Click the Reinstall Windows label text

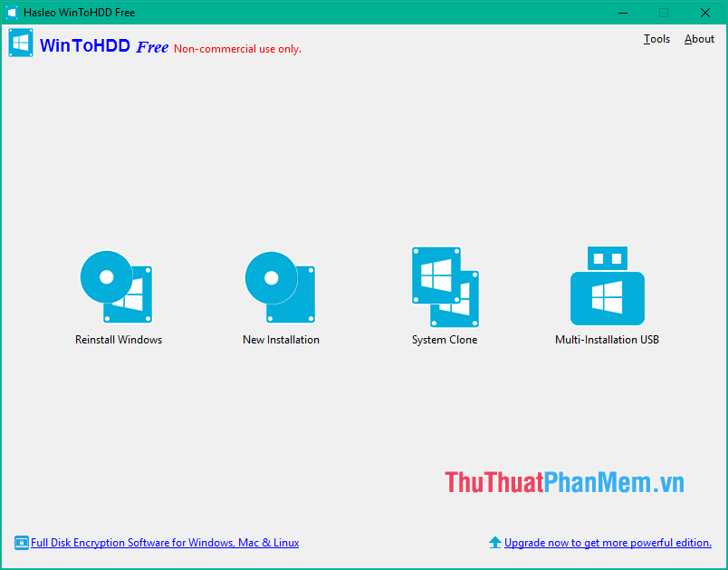[x=118, y=339]
